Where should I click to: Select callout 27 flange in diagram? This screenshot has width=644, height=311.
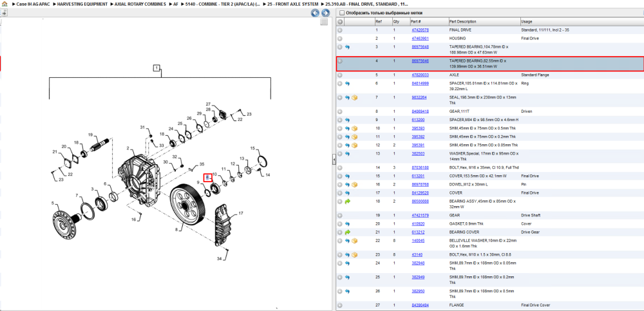pos(208,104)
